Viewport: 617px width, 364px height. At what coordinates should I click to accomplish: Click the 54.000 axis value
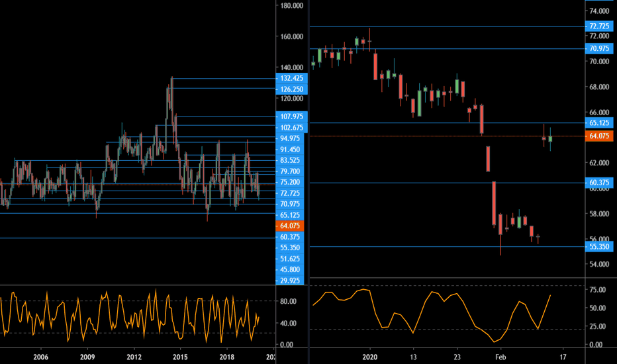(x=599, y=265)
